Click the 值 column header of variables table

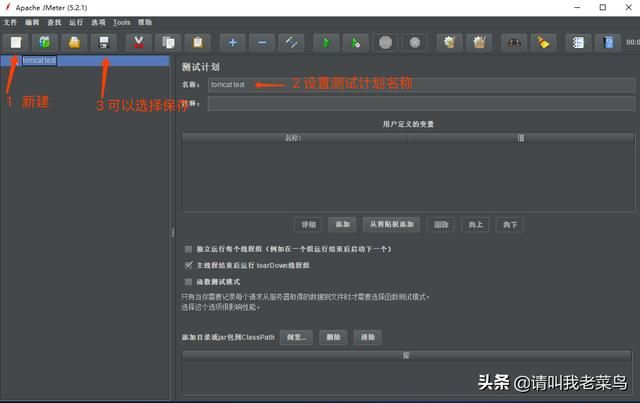520,138
